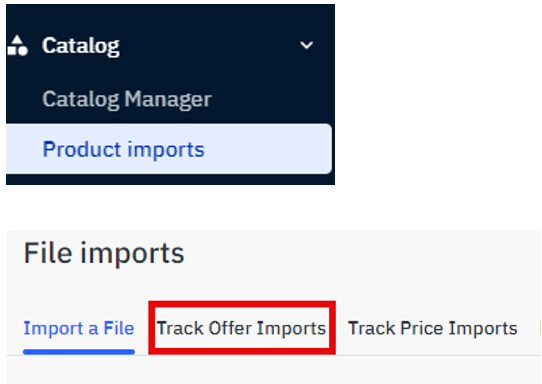Select the grey Catalog Manager submenu link
This screenshot has height=384, width=542.
tap(127, 100)
